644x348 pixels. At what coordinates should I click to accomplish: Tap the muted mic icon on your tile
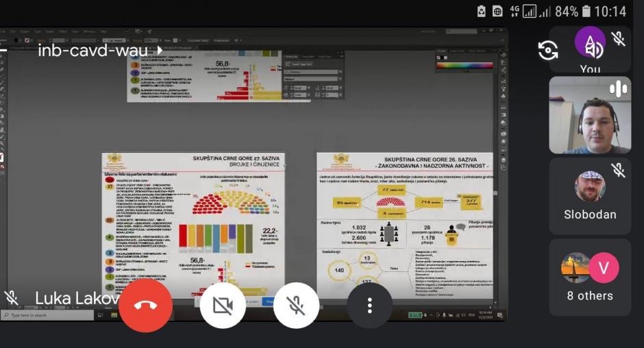tap(619, 38)
